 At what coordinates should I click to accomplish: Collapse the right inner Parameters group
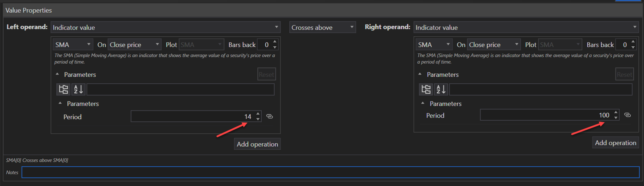click(423, 103)
